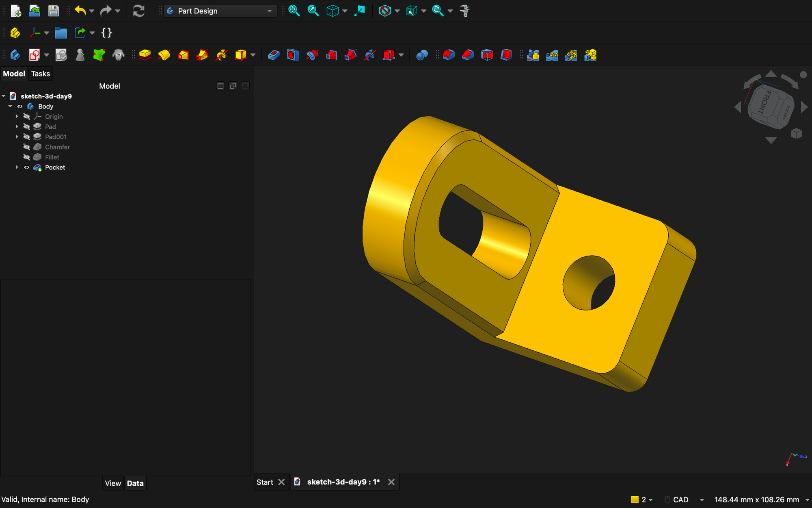Close the sketch-3d-day9 document tab
The height and width of the screenshot is (508, 812).
(x=391, y=482)
